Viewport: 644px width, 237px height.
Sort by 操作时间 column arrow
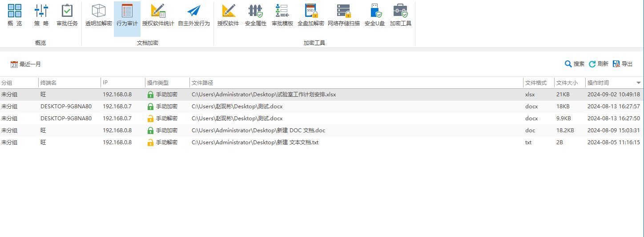tap(639, 83)
